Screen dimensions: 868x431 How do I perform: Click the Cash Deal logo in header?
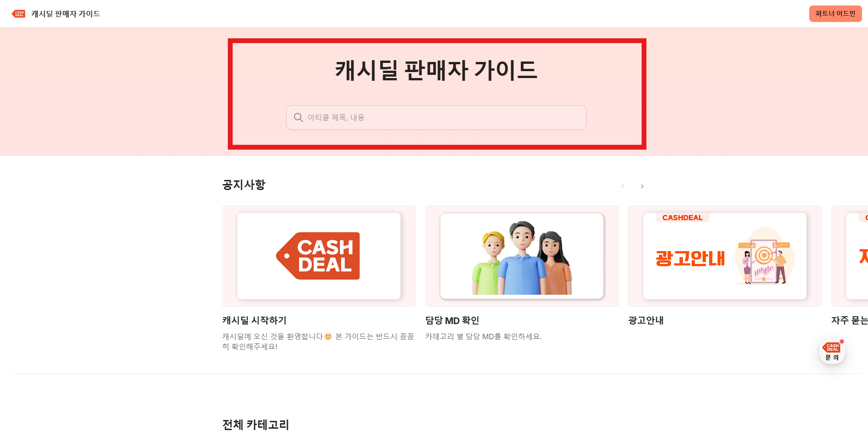tap(18, 14)
